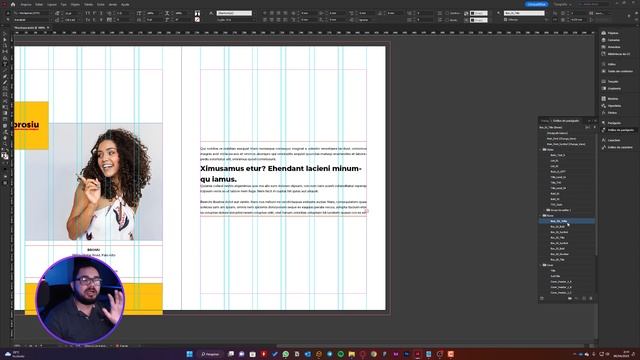Open Spotify from the taskbar
Viewport: 640px width, 360px height.
[x=340, y=354]
